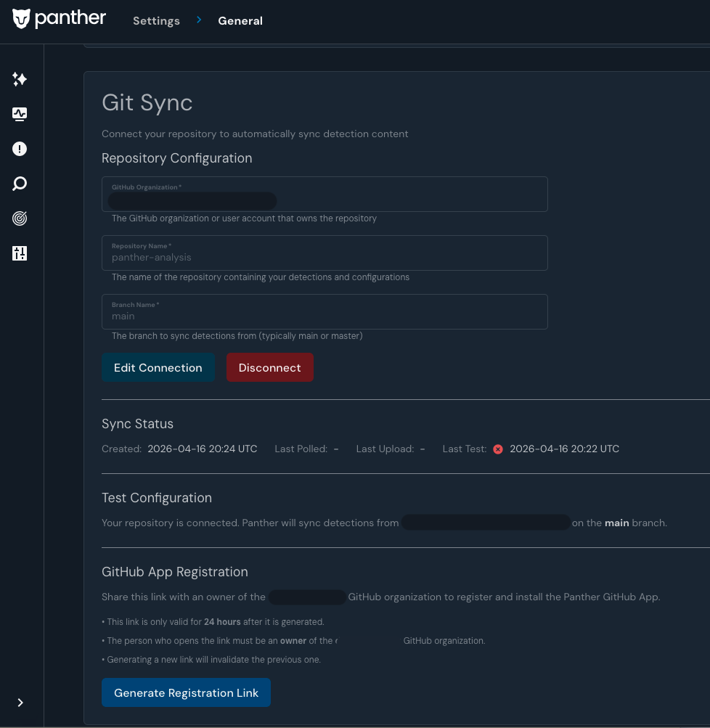Click the Last Upload label
Image resolution: width=710 pixels, height=728 pixels.
[x=385, y=449]
